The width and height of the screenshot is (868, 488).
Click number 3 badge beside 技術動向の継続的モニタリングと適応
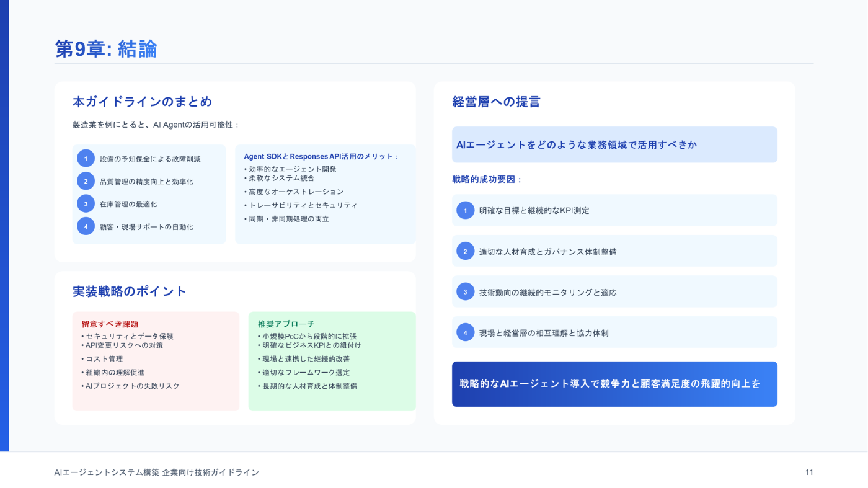465,291
